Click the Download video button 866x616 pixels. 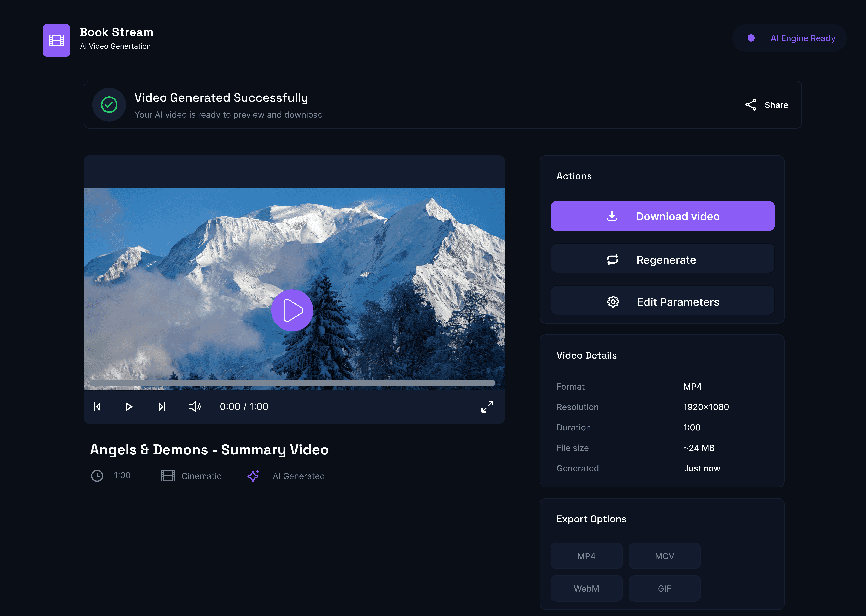click(x=662, y=216)
